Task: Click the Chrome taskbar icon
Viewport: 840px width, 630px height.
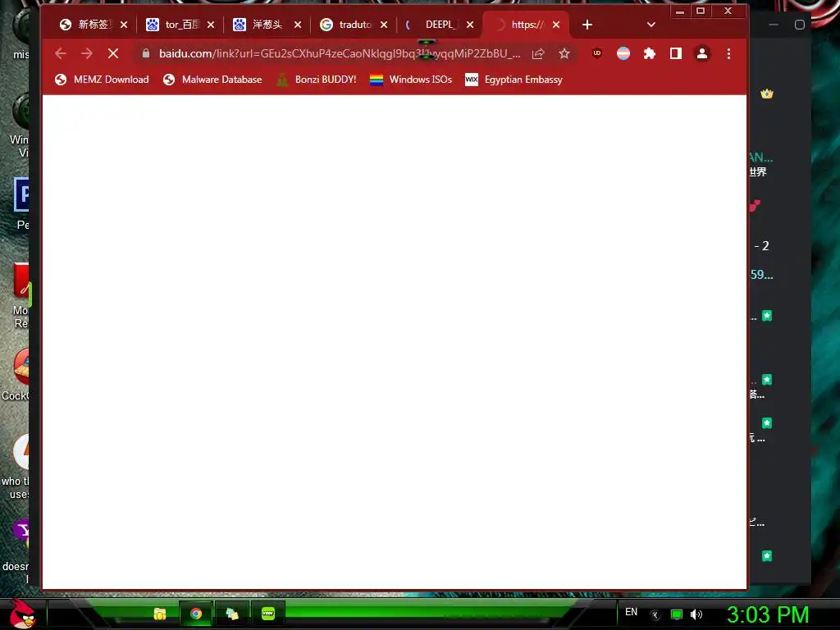Action: pos(196,614)
